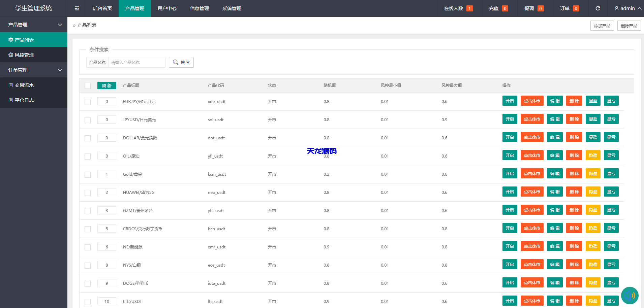
Task: Click the 产品名称 search input field
Action: [136, 62]
